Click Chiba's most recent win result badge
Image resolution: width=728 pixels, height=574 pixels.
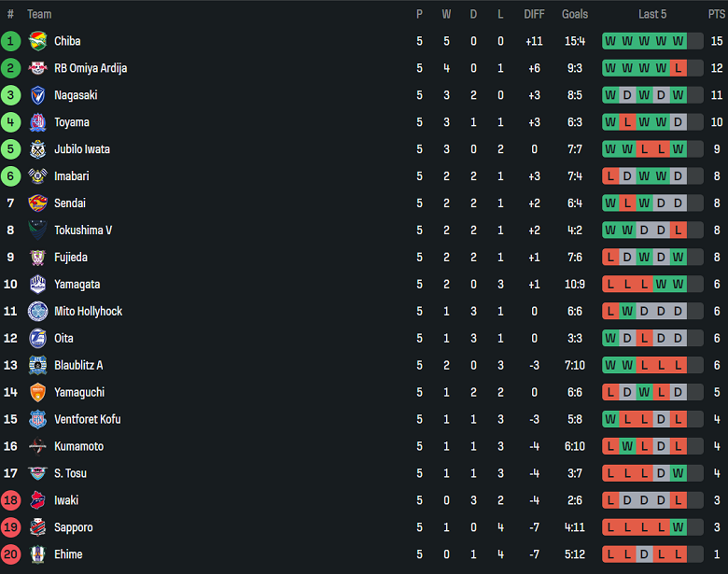[x=678, y=41]
